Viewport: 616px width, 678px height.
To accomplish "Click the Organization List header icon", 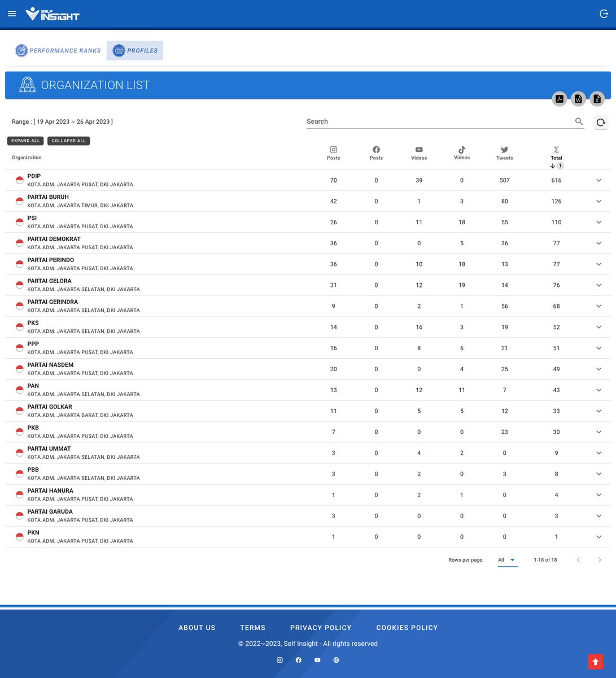I will point(27,85).
